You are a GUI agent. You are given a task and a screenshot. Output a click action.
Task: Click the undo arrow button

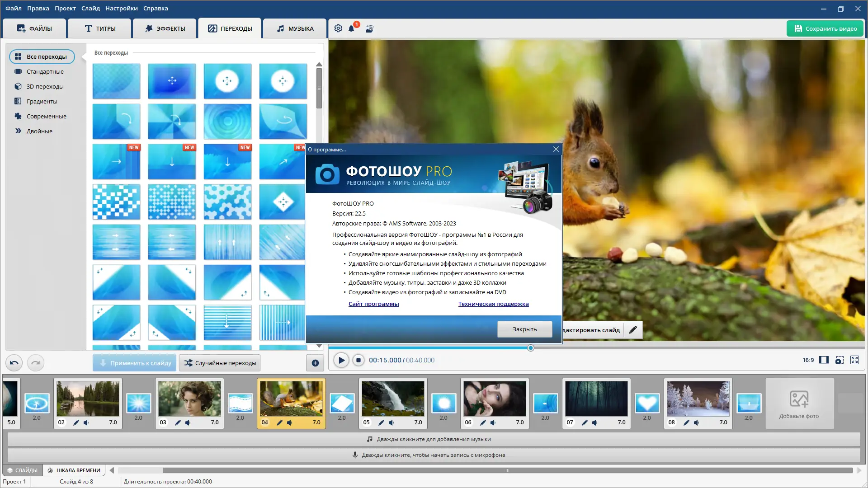click(x=14, y=363)
